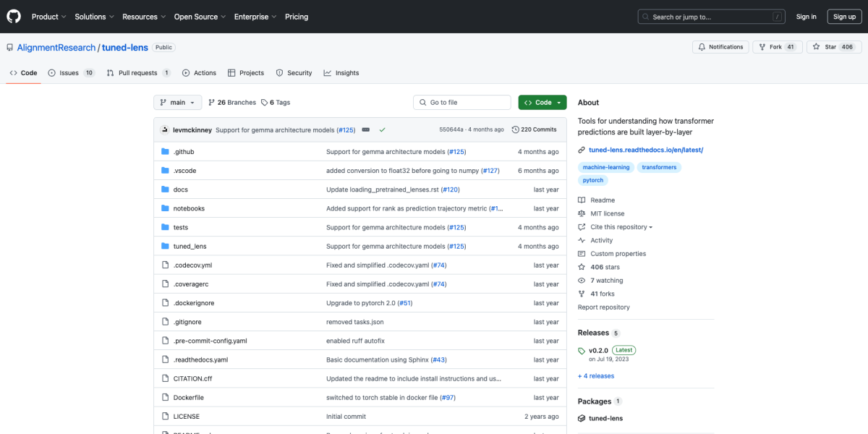Click the green commit status checkmark
The height and width of the screenshot is (434, 868).
pos(382,129)
